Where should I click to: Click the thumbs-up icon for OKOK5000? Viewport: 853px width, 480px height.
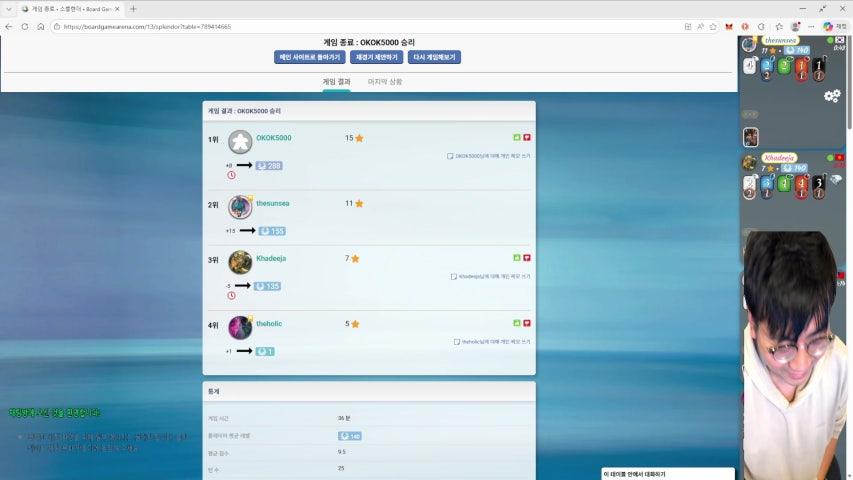click(x=517, y=137)
